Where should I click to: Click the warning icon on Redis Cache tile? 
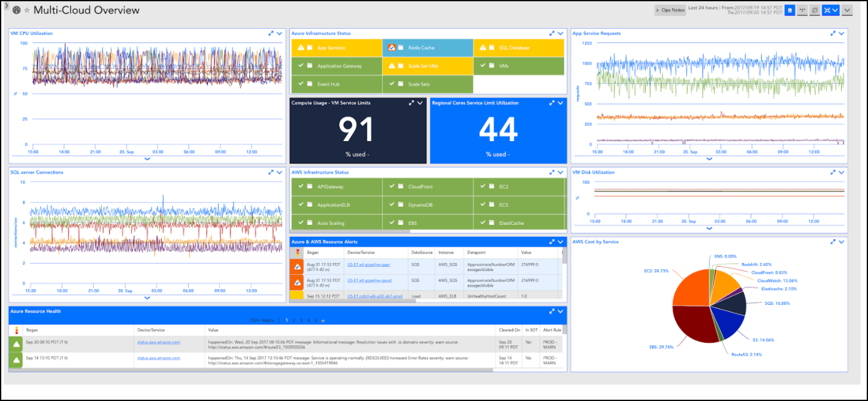(x=392, y=47)
